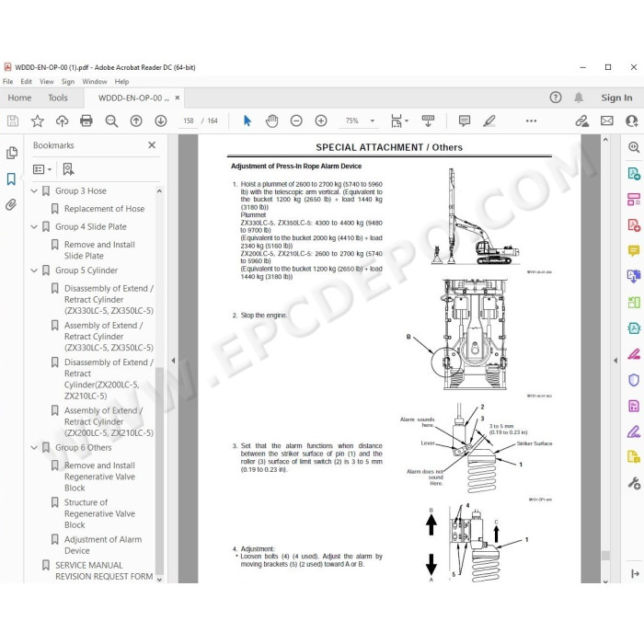This screenshot has width=644, height=644.
Task: Open the File menu
Action: pos(7,81)
